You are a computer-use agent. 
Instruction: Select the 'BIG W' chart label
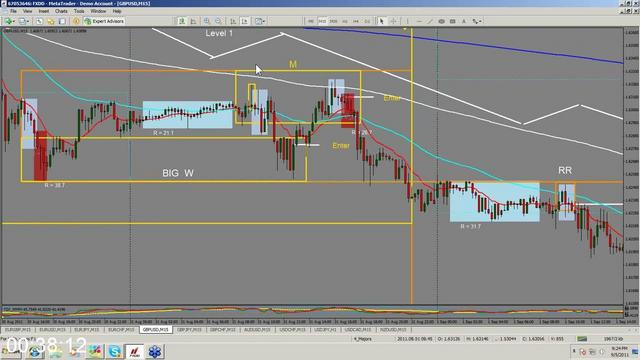pyautogui.click(x=178, y=173)
